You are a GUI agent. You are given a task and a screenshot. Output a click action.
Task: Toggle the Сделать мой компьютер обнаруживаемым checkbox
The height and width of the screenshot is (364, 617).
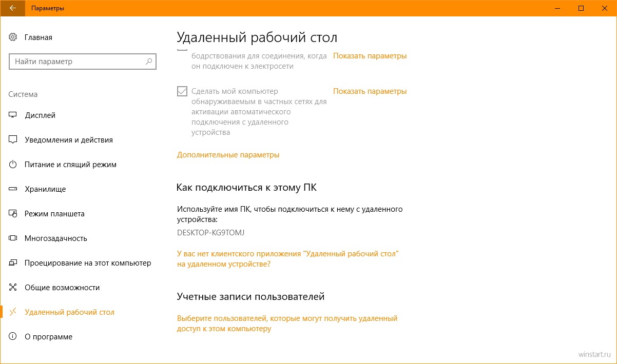[x=182, y=91]
